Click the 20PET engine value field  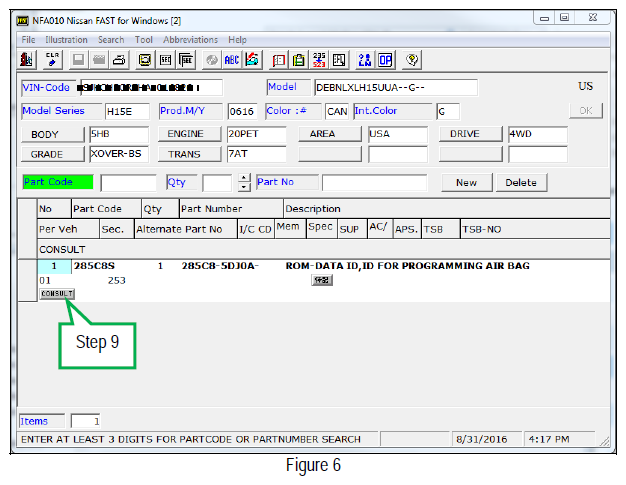tap(256, 134)
